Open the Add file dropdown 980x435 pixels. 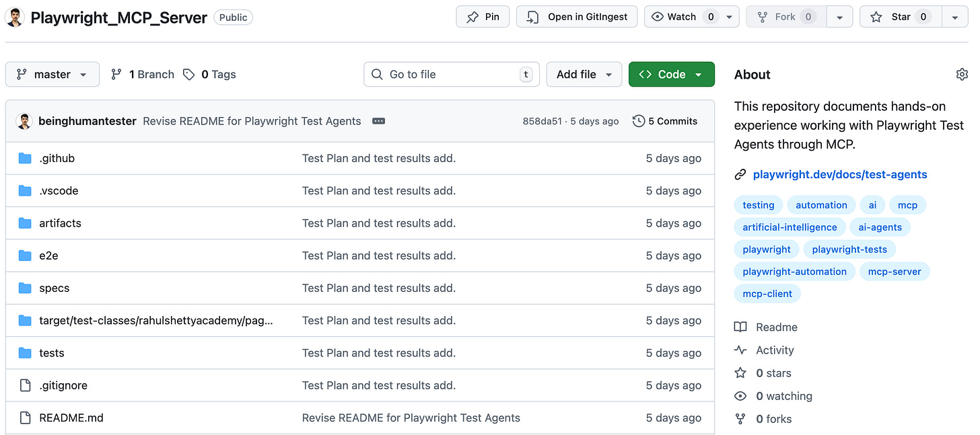point(584,75)
